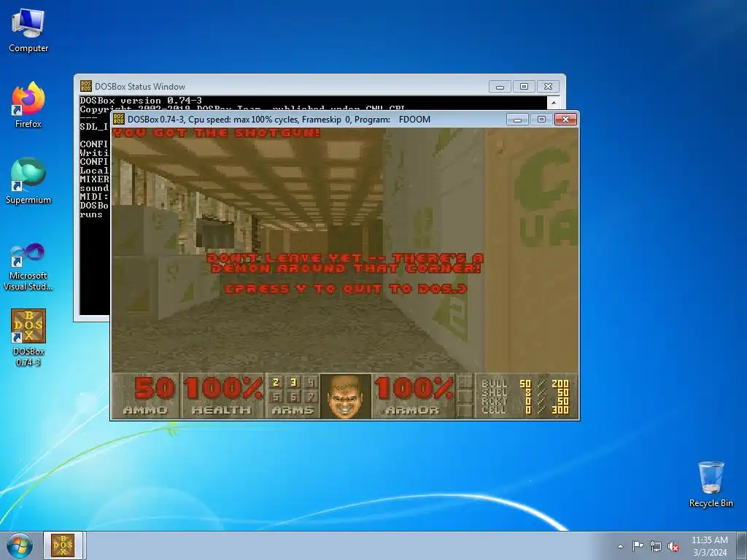The width and height of the screenshot is (747, 560).
Task: Click weapon slot 4 in ARMS panel
Action: point(311,382)
